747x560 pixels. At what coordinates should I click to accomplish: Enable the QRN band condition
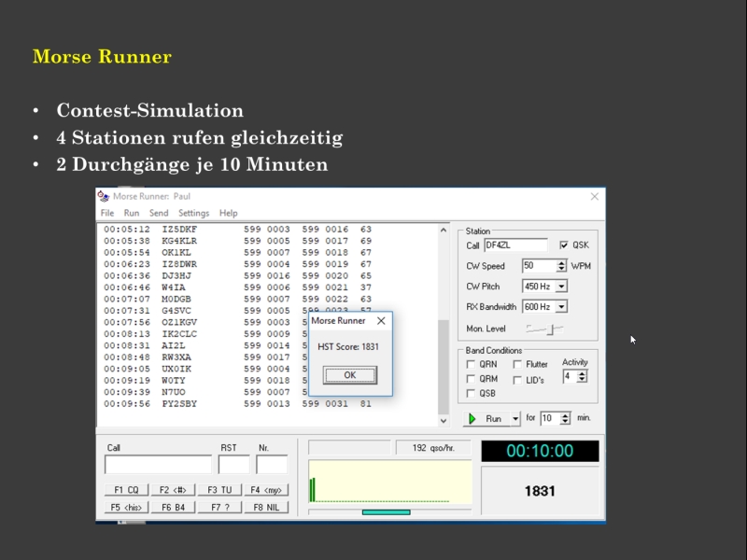(x=471, y=364)
